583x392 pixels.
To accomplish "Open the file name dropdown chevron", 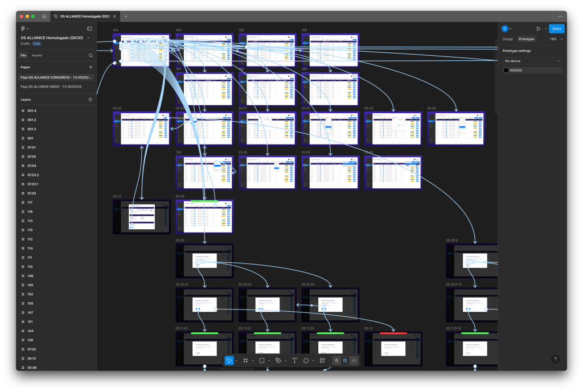I will click(88, 38).
